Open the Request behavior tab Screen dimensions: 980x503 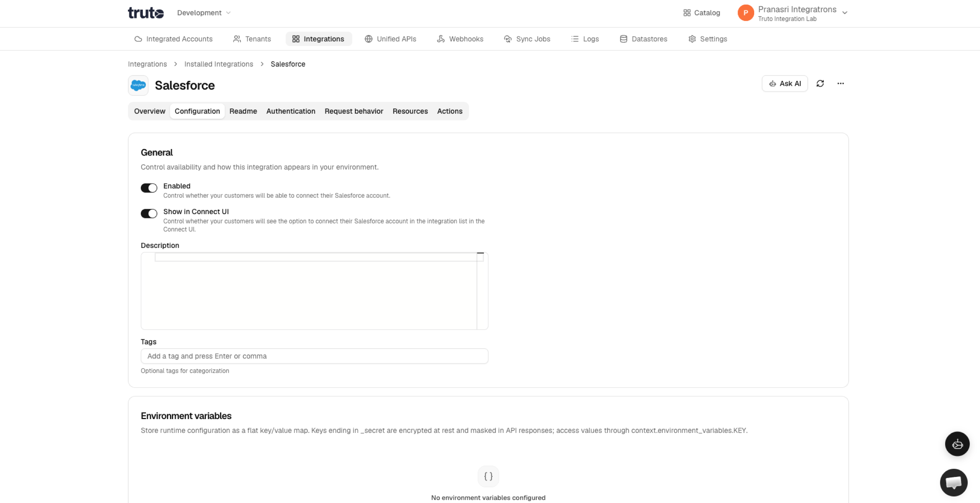click(354, 111)
